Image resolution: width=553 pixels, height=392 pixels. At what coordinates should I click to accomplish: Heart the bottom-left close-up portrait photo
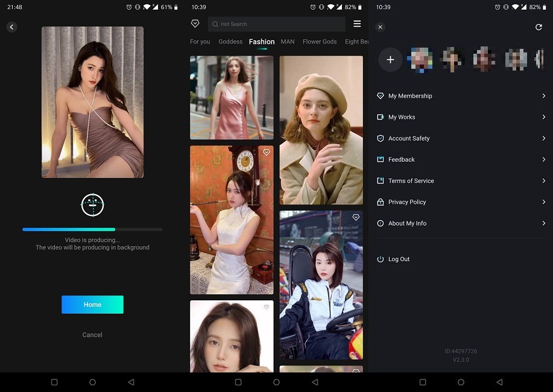[x=267, y=307]
